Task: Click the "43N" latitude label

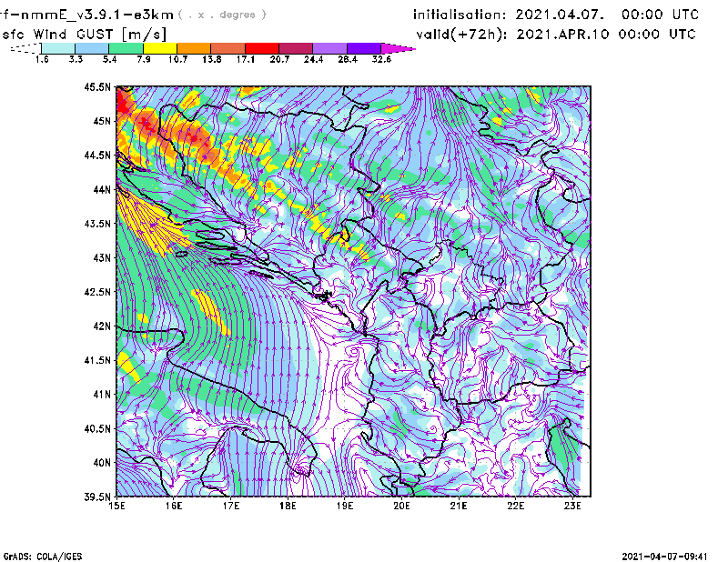Action: [102, 257]
